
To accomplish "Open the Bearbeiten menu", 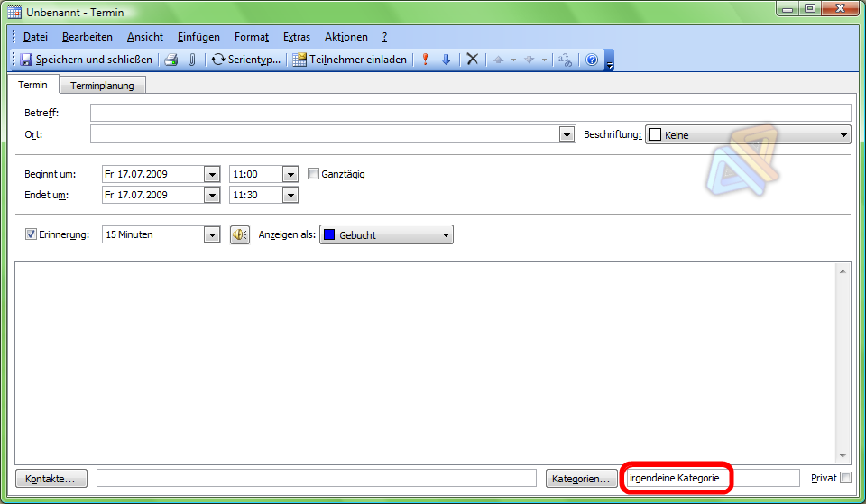I will [88, 37].
